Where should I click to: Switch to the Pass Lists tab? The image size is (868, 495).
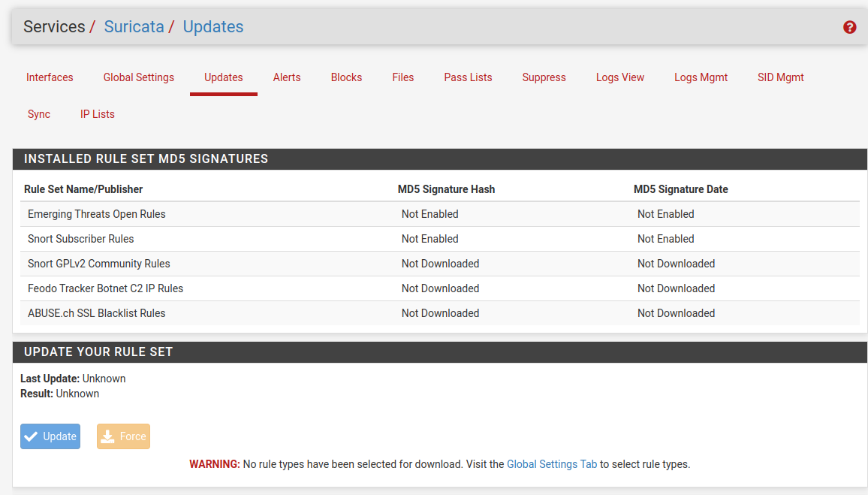coord(468,77)
